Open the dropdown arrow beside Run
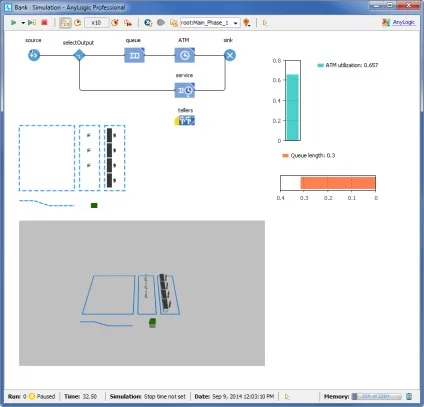Image resolution: width=424 pixels, height=407 pixels. pyautogui.click(x=23, y=23)
